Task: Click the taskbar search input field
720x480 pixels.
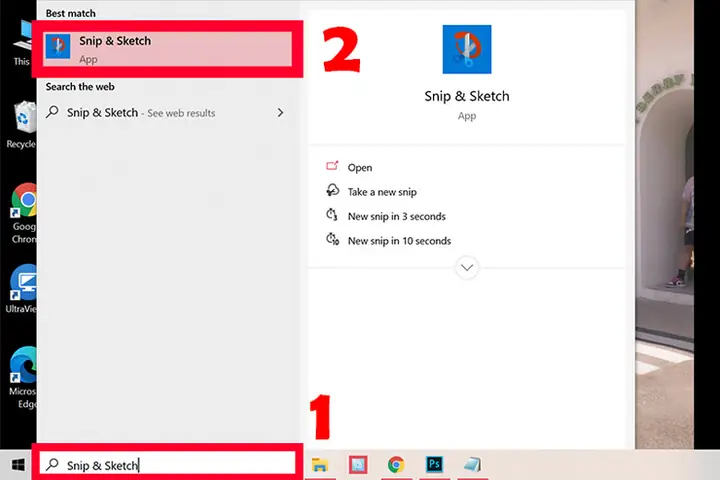Action: click(x=168, y=465)
